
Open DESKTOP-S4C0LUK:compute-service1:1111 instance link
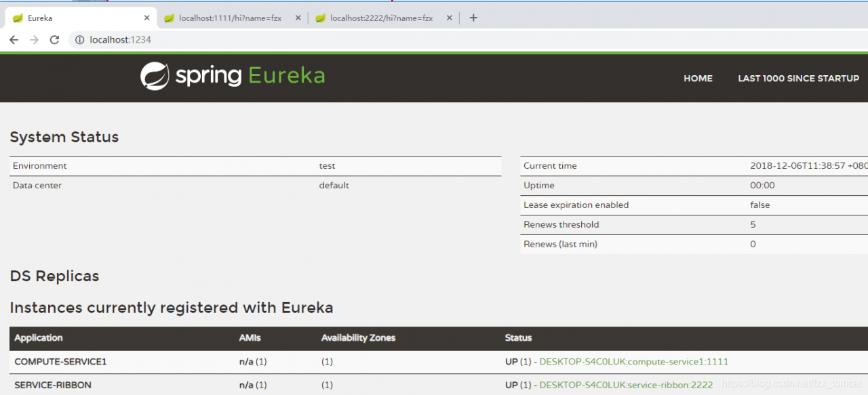click(x=633, y=362)
